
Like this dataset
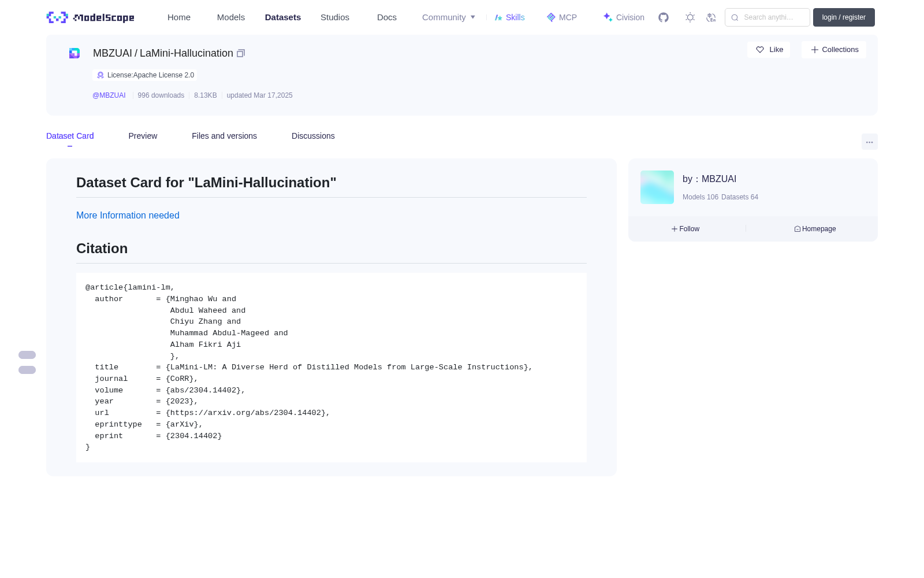pos(769,50)
